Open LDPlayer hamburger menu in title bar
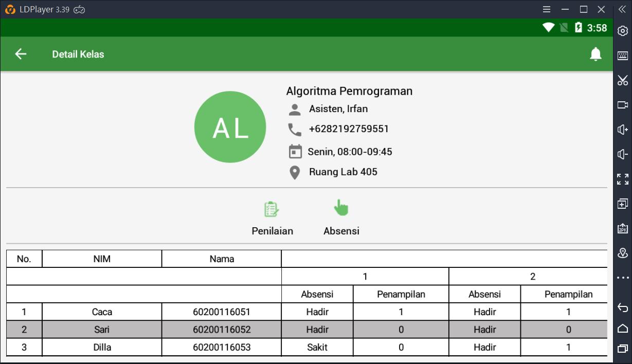Screen dimensions: 632x364 pos(547,9)
